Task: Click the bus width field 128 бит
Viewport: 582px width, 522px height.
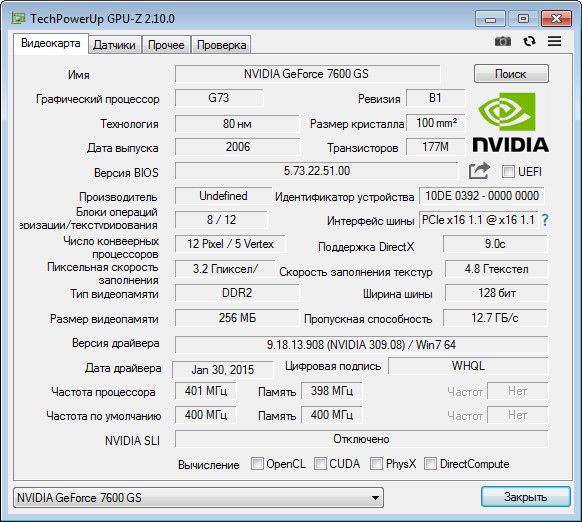Action: tap(496, 293)
